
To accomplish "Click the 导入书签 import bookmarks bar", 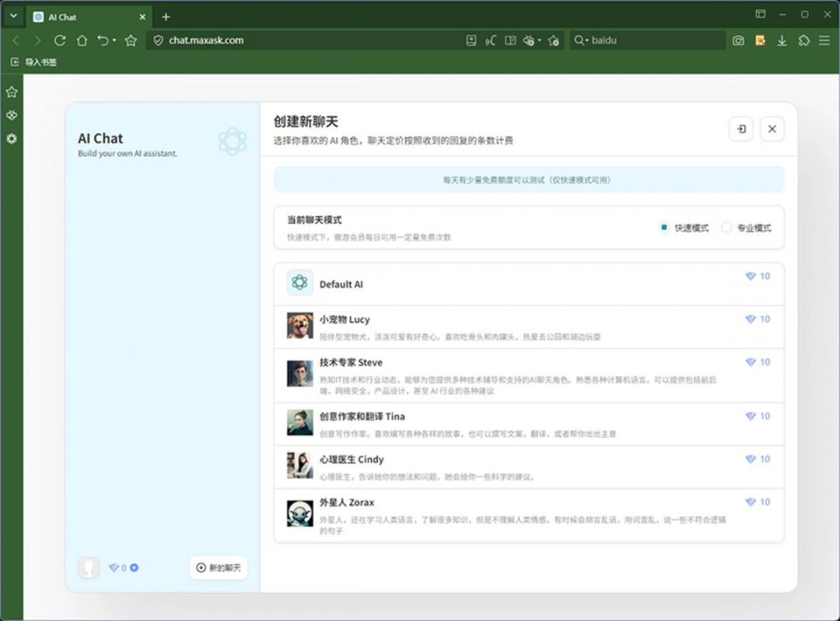I will [x=33, y=61].
